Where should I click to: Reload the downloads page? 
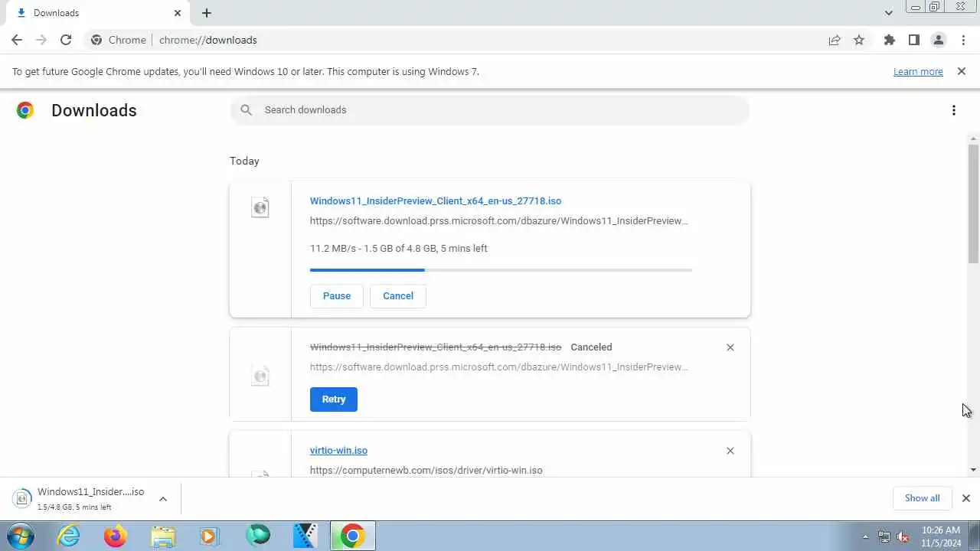66,40
